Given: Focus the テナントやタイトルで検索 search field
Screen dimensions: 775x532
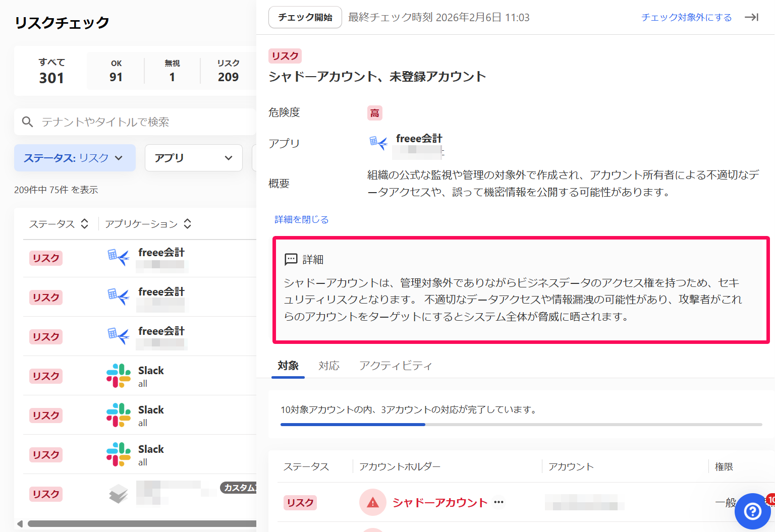Looking at the screenshot, I should [x=135, y=122].
